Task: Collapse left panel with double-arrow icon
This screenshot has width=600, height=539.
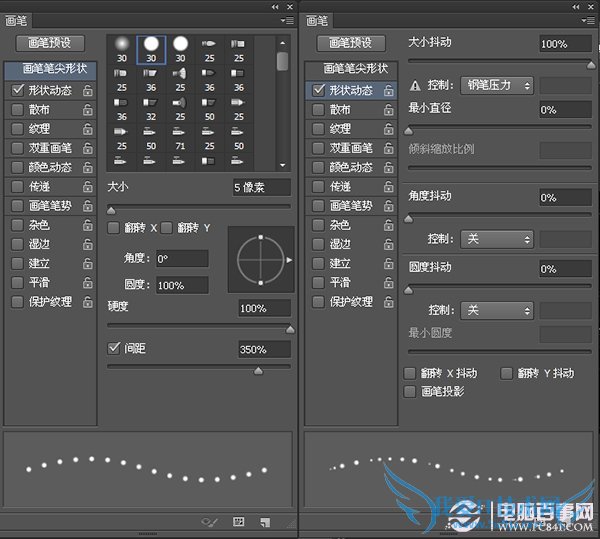Action: click(x=275, y=7)
